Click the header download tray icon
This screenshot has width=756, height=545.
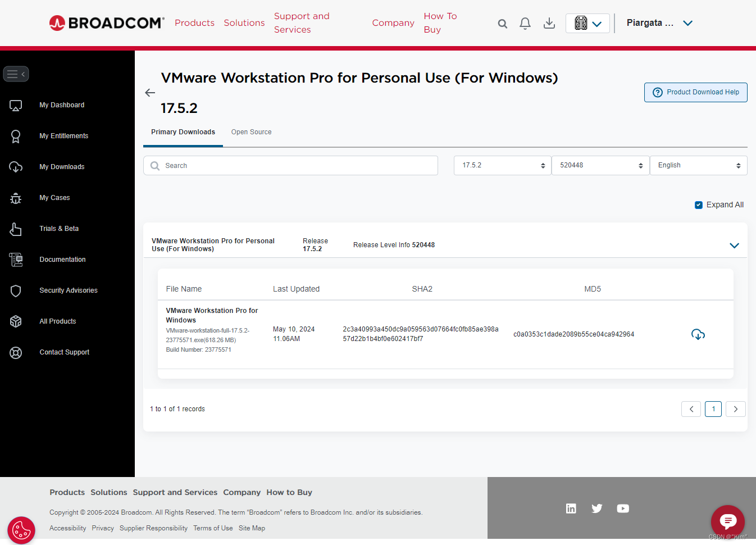tap(549, 23)
